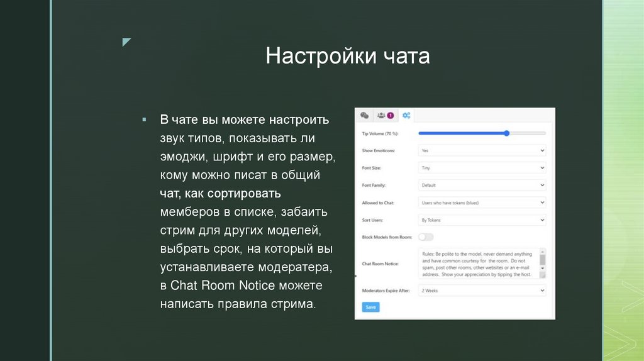Open the Moderators Expire After dropdown
Image resolution: width=644 pixels, height=361 pixels.
pos(482,291)
